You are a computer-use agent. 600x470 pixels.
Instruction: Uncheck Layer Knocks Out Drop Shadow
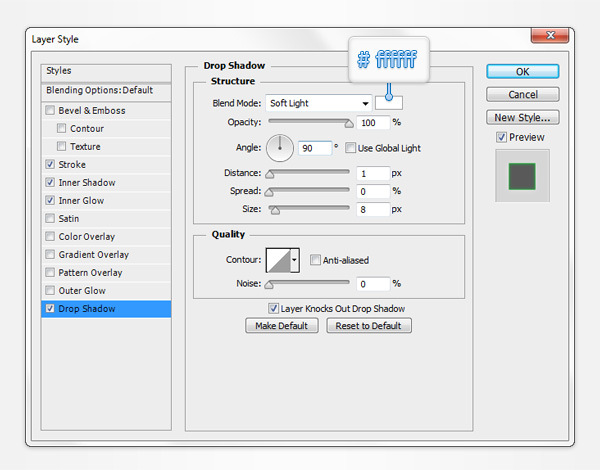pos(274,309)
